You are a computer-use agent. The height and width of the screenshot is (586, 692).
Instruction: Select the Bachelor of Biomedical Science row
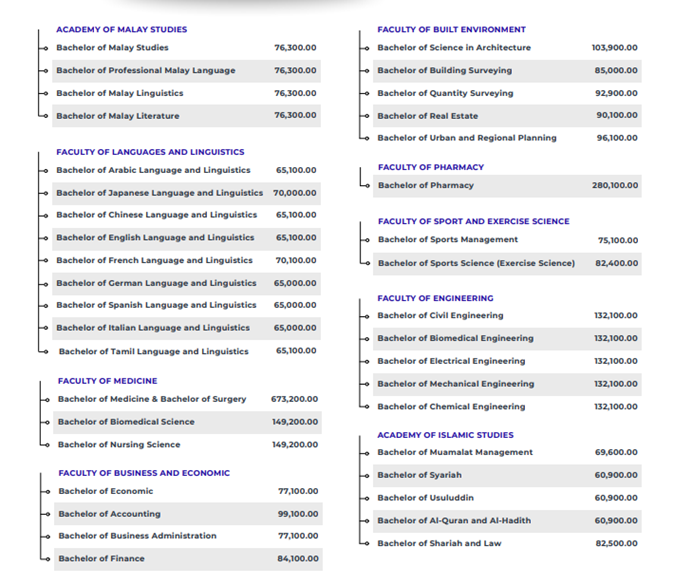pos(188,422)
